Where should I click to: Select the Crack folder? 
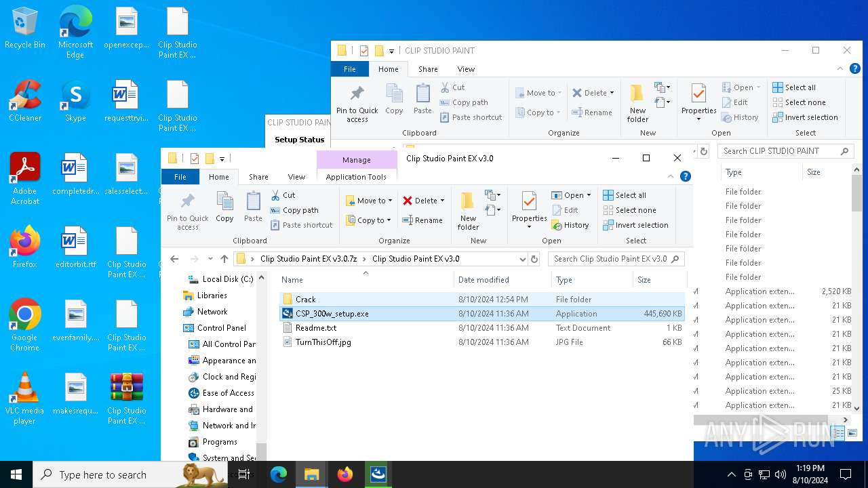coord(481,300)
